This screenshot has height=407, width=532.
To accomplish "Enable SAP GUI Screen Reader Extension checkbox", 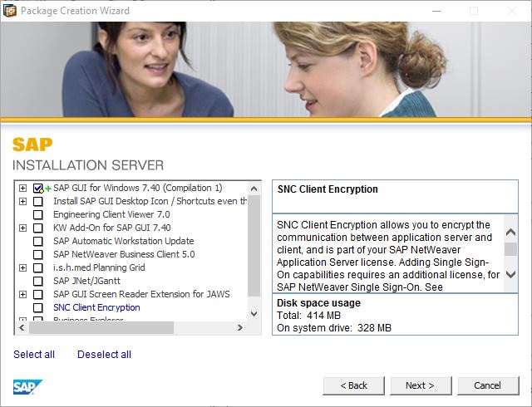I will [x=38, y=294].
